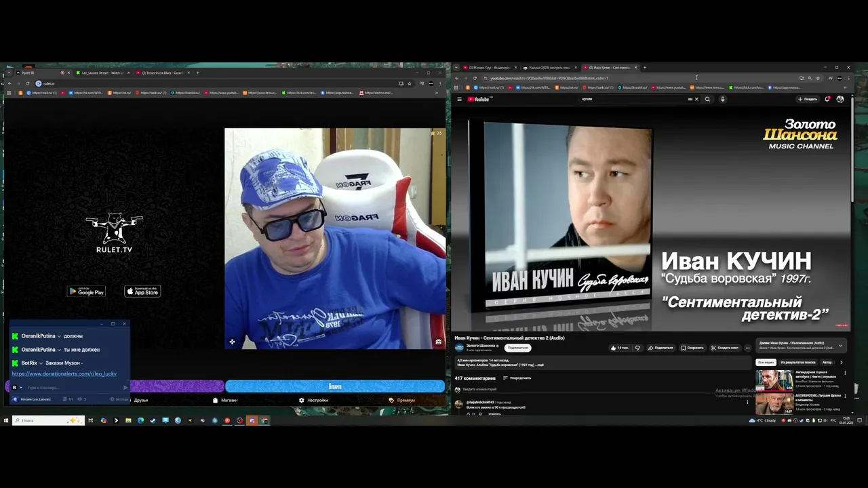Viewport: 868px width, 488px height.
Task: Bookmark rulet.tv page with star icon
Action: [x=410, y=83]
